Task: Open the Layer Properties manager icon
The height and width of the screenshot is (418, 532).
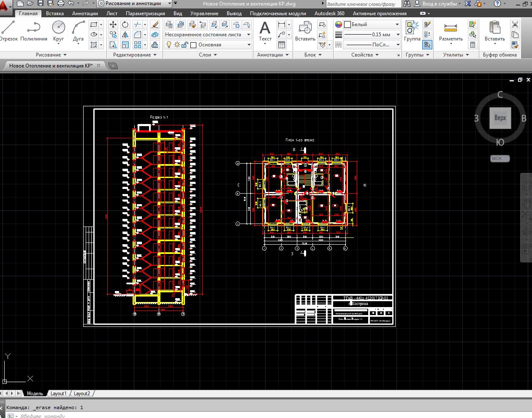Action: pyautogui.click(x=169, y=24)
